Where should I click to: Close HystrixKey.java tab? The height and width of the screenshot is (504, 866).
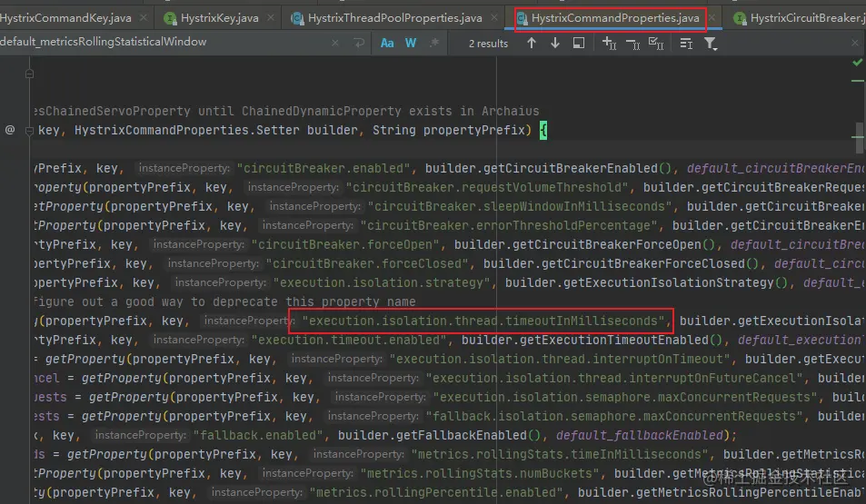pos(271,17)
